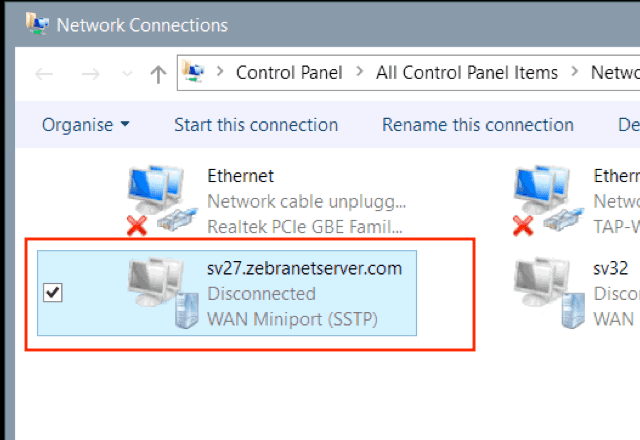The width and height of the screenshot is (640, 440).
Task: Go to All Control Panel Items breadcrumb
Action: coord(467,72)
